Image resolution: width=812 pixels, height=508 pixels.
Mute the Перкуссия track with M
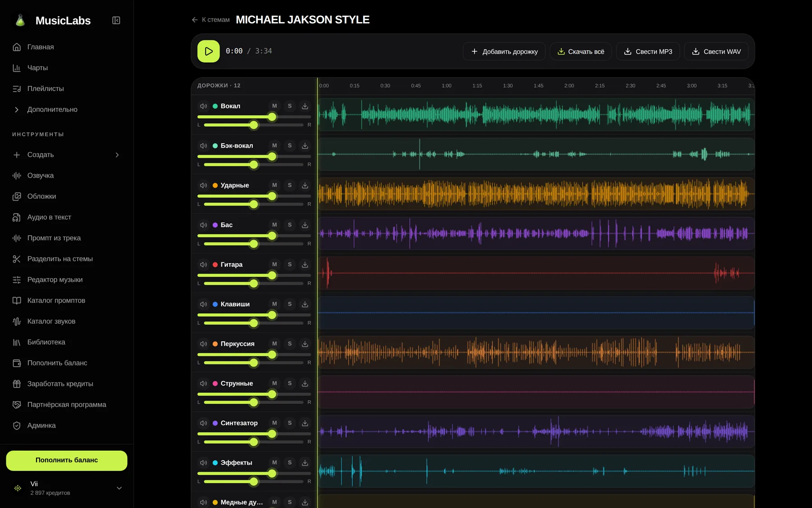274,344
